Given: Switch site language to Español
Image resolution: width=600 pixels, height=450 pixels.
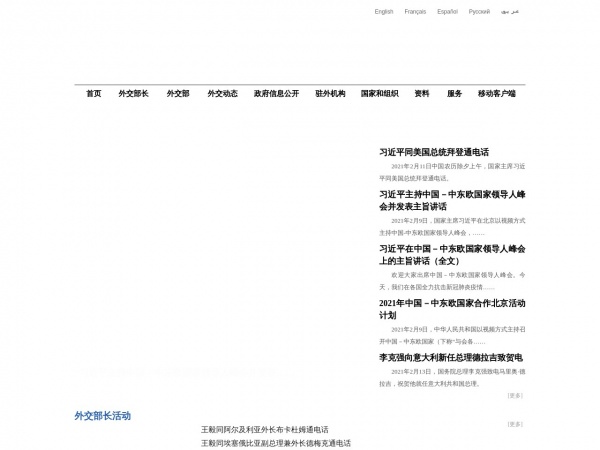Looking at the screenshot, I should point(447,11).
